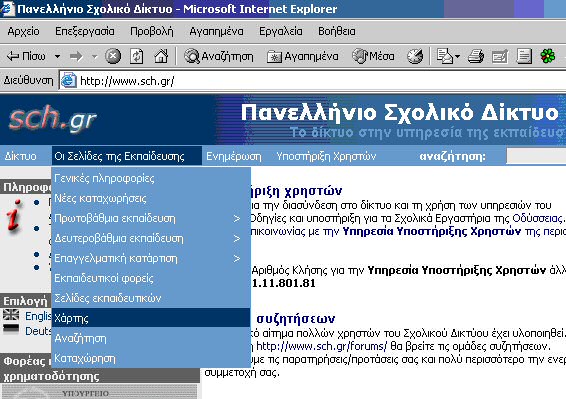The width and height of the screenshot is (566, 399).
Task: Expand the Mail button dropdown arrow
Action: (x=457, y=57)
